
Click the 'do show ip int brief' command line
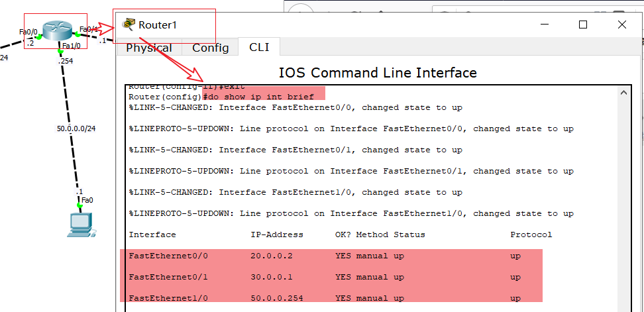click(221, 97)
